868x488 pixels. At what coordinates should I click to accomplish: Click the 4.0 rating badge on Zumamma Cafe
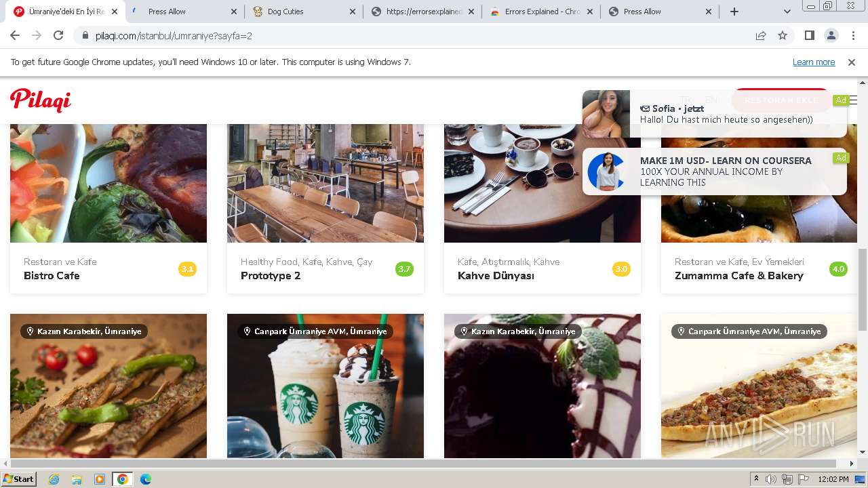(838, 269)
